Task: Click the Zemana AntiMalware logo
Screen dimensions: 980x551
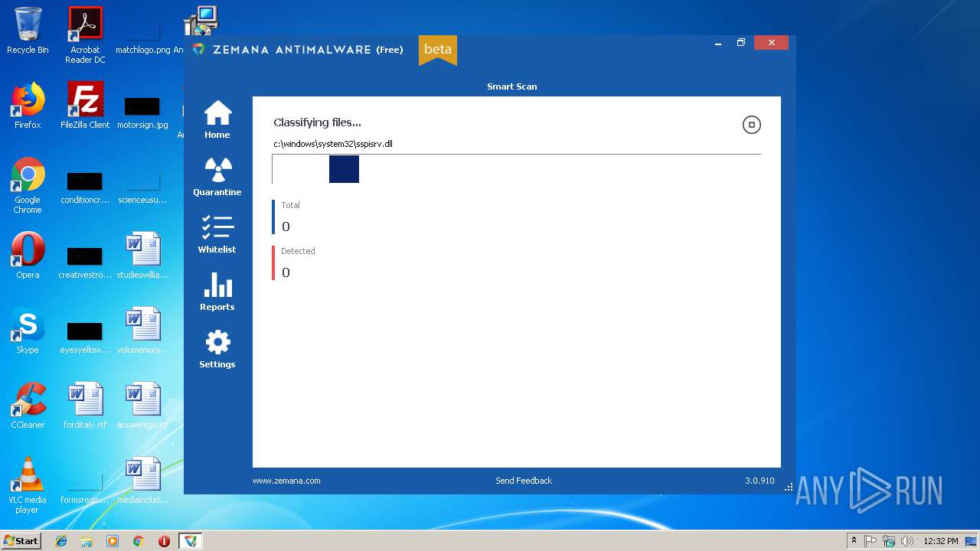Action: [x=199, y=49]
